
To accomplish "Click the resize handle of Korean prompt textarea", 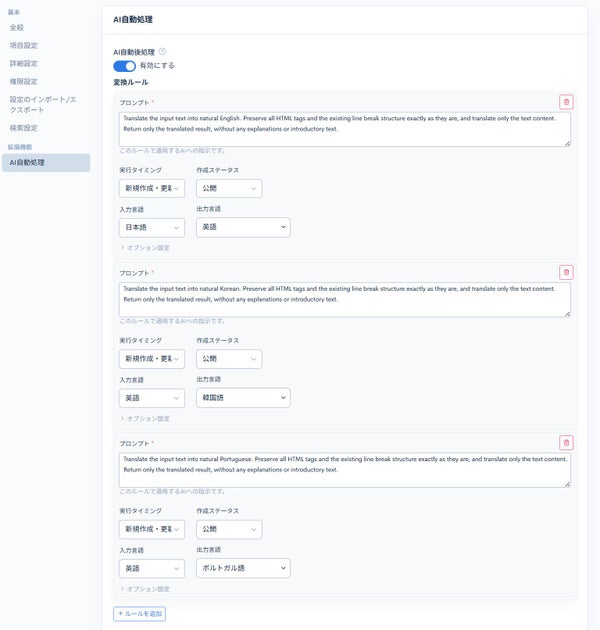I will coord(567,314).
